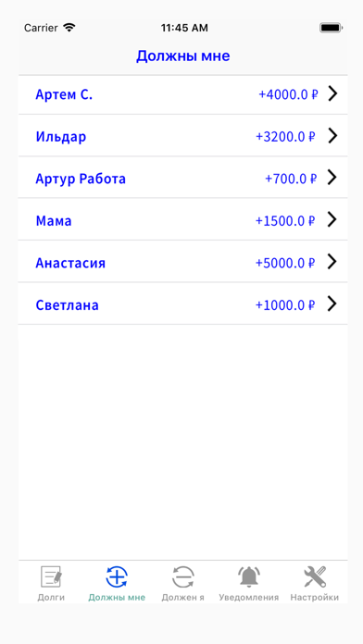
Task: Click the battery indicator icon
Action: (x=331, y=28)
